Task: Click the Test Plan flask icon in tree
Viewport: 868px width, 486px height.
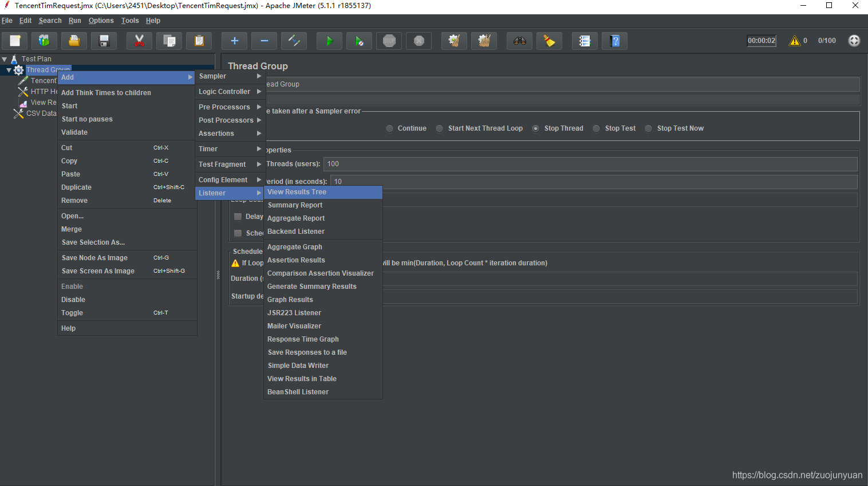Action: 14,59
